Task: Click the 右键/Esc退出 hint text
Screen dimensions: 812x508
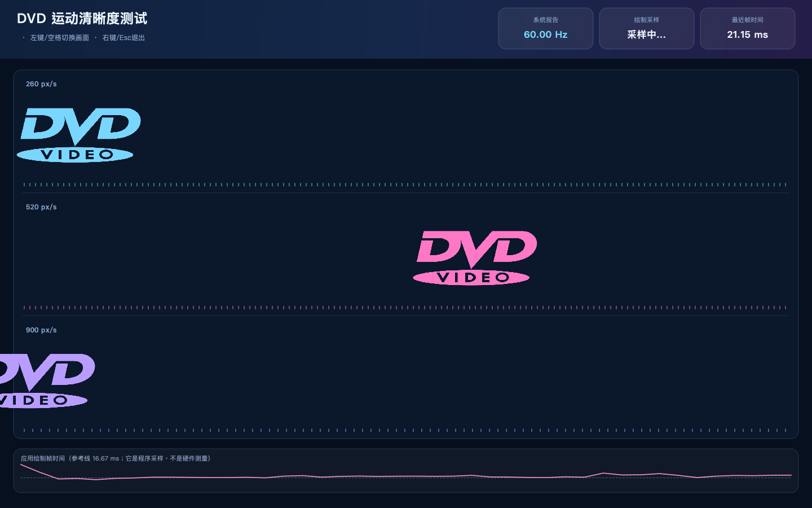Action: tap(123, 38)
